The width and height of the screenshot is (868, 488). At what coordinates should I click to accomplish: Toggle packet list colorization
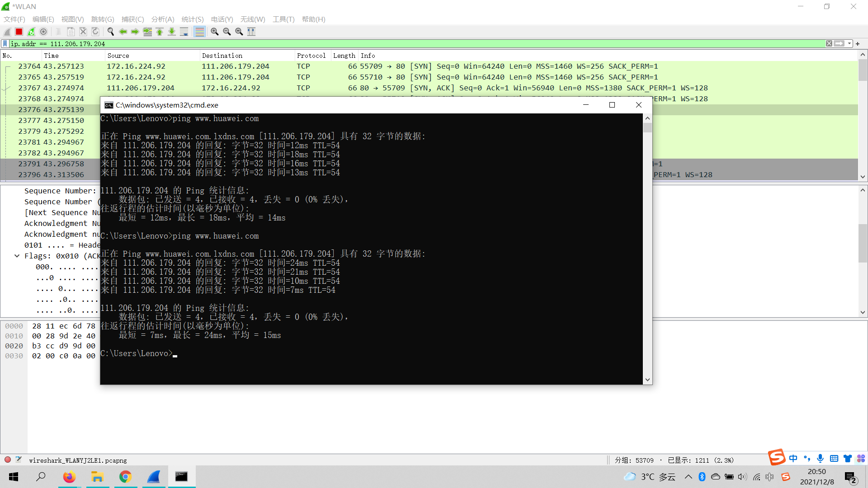(x=199, y=32)
